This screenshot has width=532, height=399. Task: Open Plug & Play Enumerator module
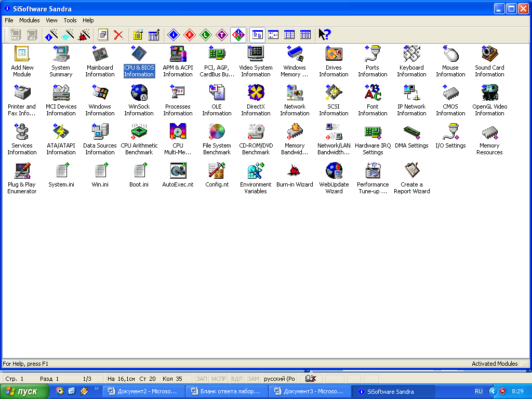22,179
